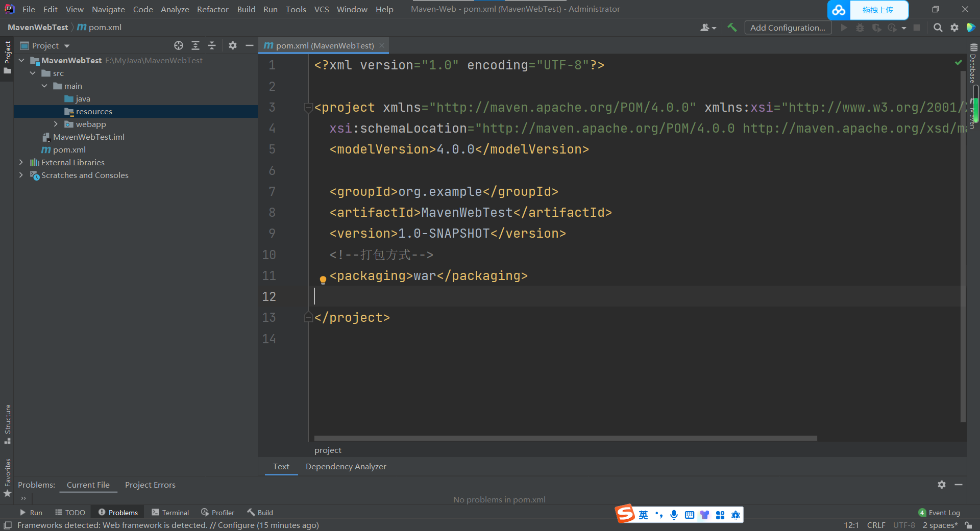Open the Refactor menu

213,9
